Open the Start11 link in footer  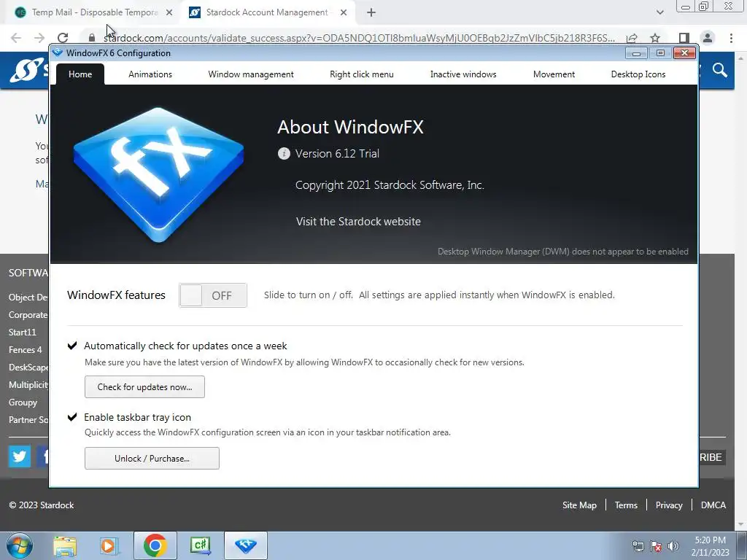[x=23, y=332]
